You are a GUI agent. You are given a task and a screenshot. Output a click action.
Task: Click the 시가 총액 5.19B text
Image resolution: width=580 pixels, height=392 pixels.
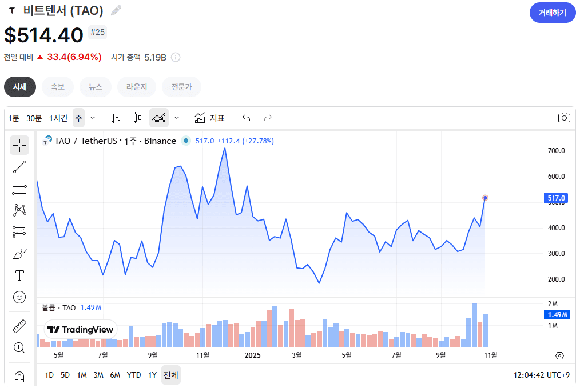[139, 57]
